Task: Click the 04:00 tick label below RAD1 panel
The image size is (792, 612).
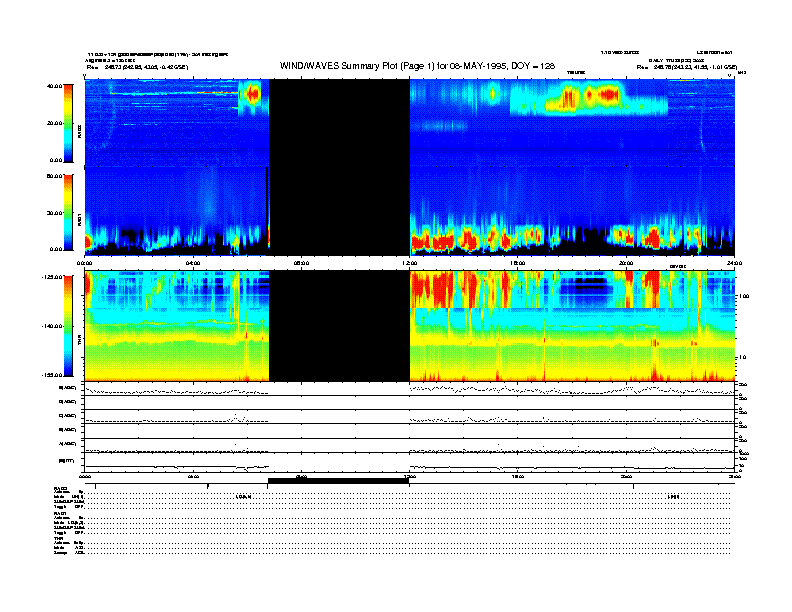Action: (x=193, y=263)
